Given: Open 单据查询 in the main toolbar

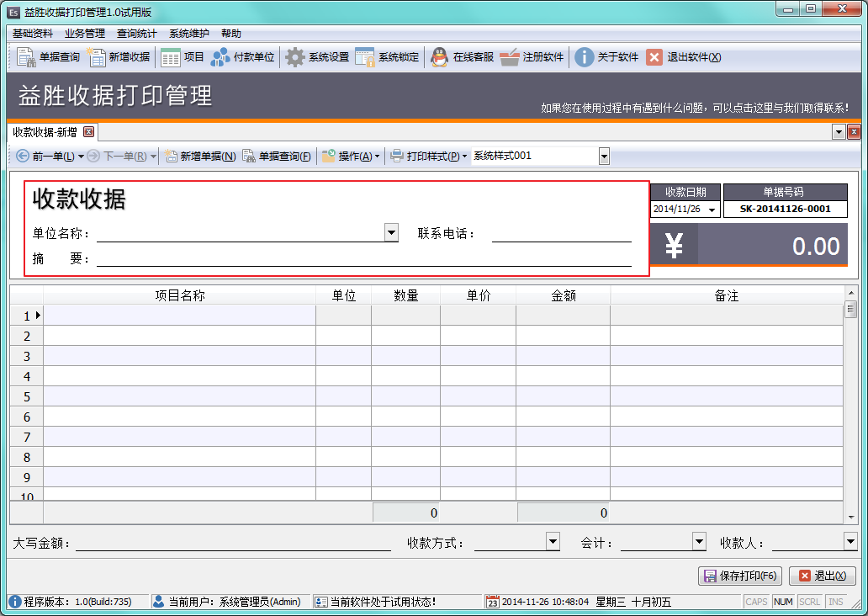Looking at the screenshot, I should pos(48,57).
